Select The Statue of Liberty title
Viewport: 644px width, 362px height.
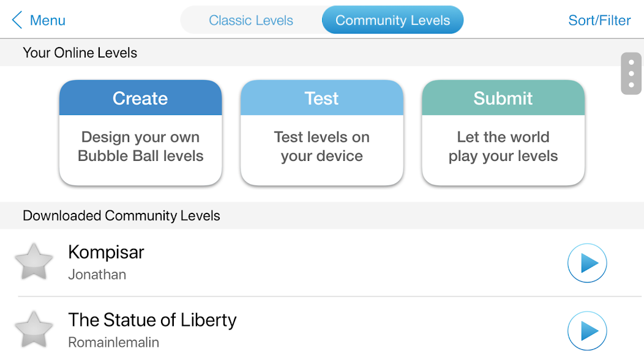pyautogui.click(x=152, y=320)
